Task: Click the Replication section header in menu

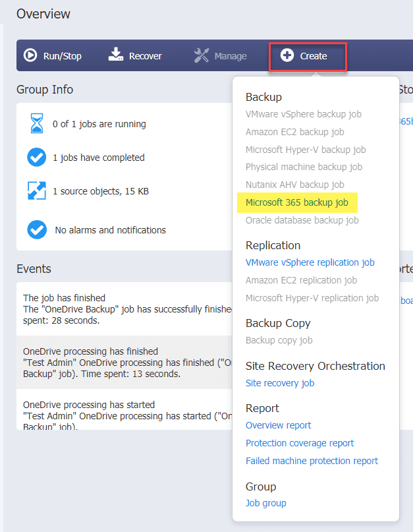Action: pos(273,245)
